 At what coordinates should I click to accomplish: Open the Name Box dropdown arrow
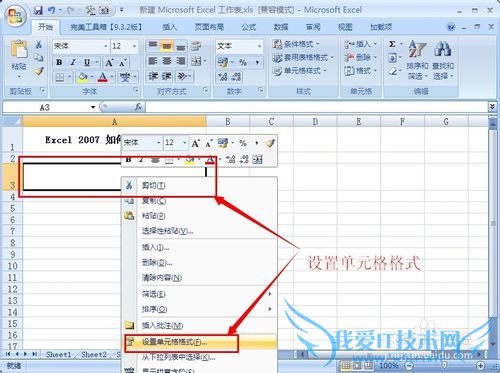point(93,107)
